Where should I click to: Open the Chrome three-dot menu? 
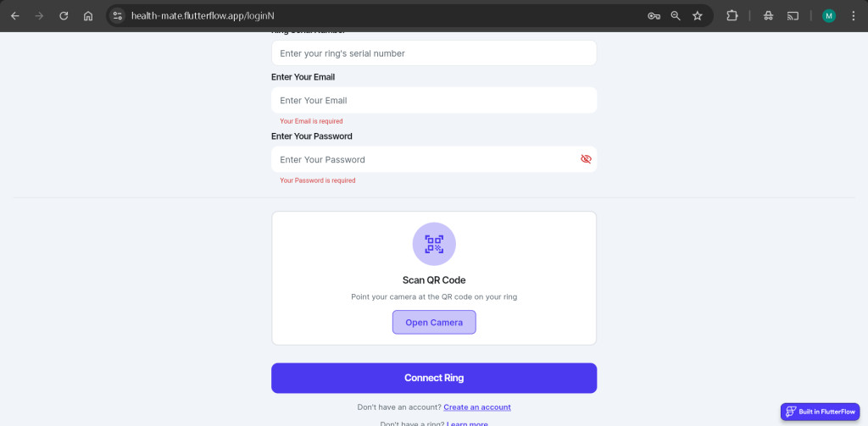coord(854,15)
